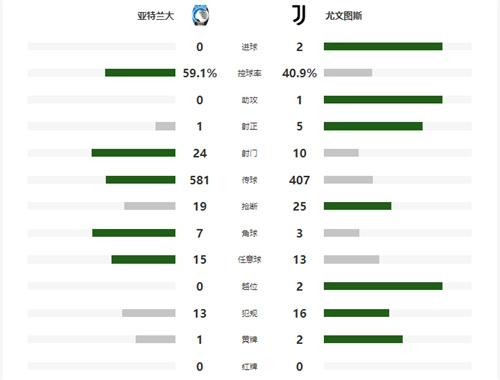
Task: Select the Juventus goals bar showing 2
Action: click(383, 46)
